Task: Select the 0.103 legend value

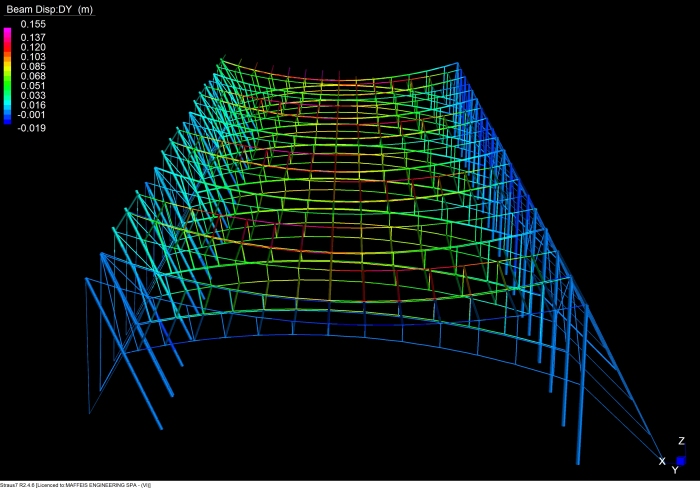Action: point(32,57)
